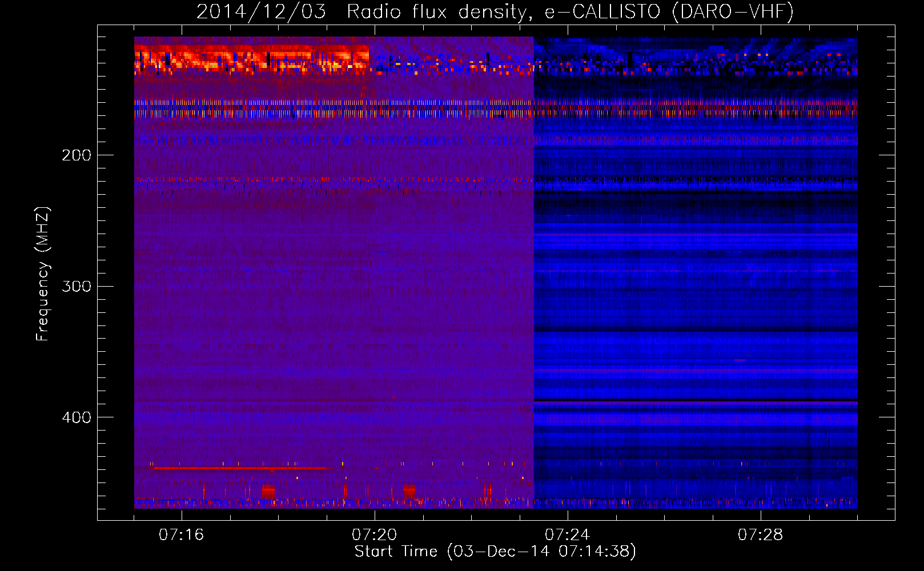The width and height of the screenshot is (924, 571).
Task: Click the 07:28 time tick label
Action: 760,535
